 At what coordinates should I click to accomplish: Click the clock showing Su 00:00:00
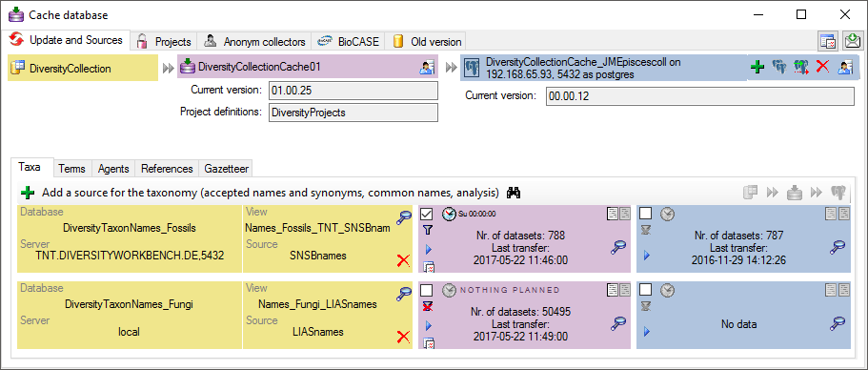tap(449, 214)
